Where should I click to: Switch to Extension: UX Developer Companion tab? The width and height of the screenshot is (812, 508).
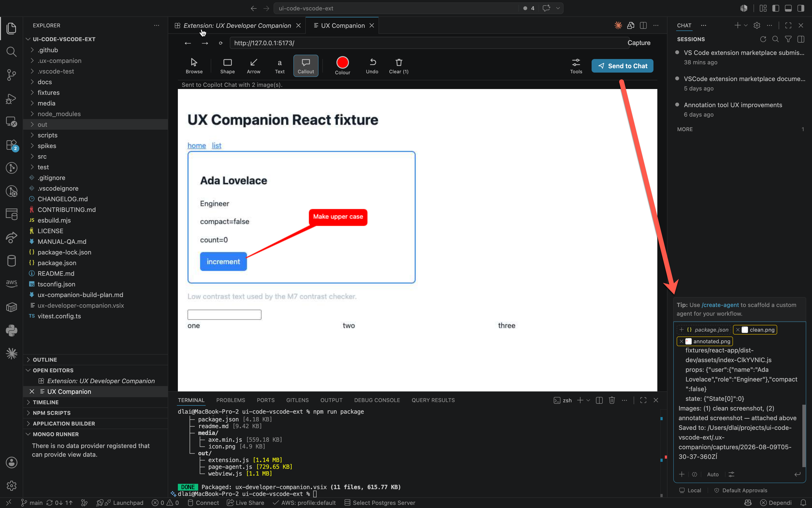pos(237,26)
